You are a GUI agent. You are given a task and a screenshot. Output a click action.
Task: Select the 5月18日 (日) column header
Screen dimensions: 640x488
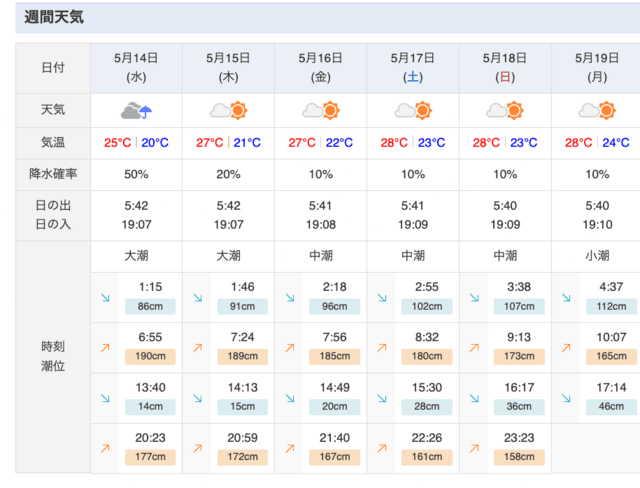(505, 68)
